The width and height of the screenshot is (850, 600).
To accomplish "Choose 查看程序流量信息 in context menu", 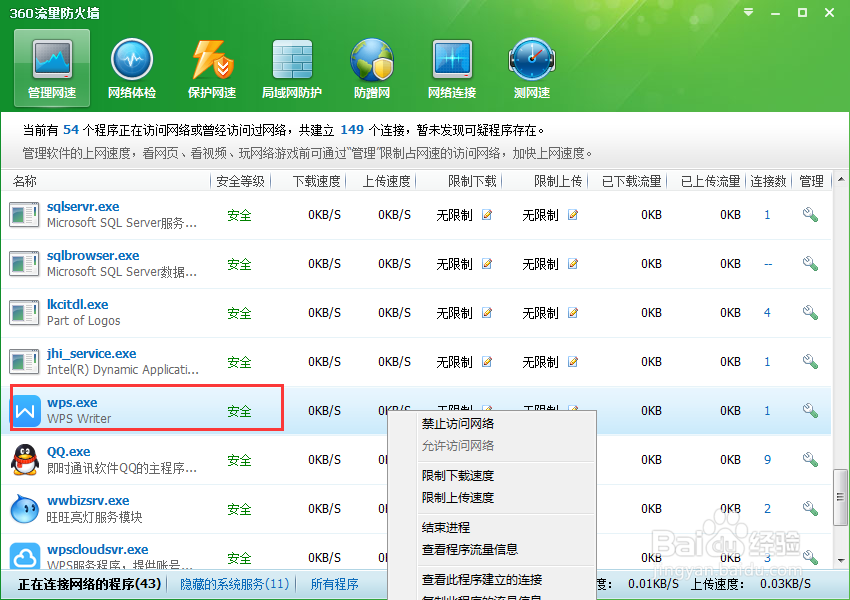I will click(470, 550).
